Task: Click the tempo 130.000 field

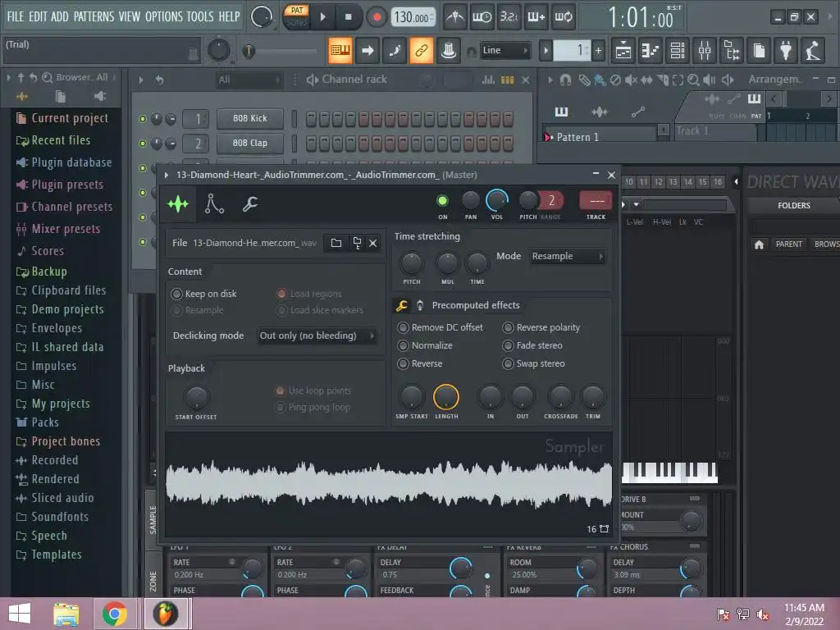Action: (x=413, y=17)
